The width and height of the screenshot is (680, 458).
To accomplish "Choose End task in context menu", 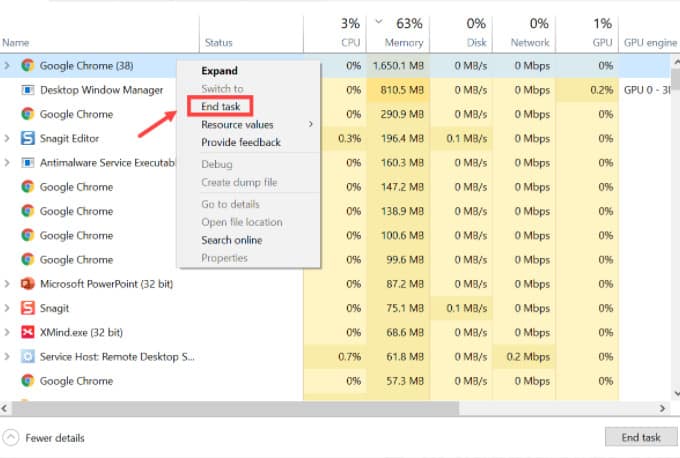I will (x=221, y=106).
